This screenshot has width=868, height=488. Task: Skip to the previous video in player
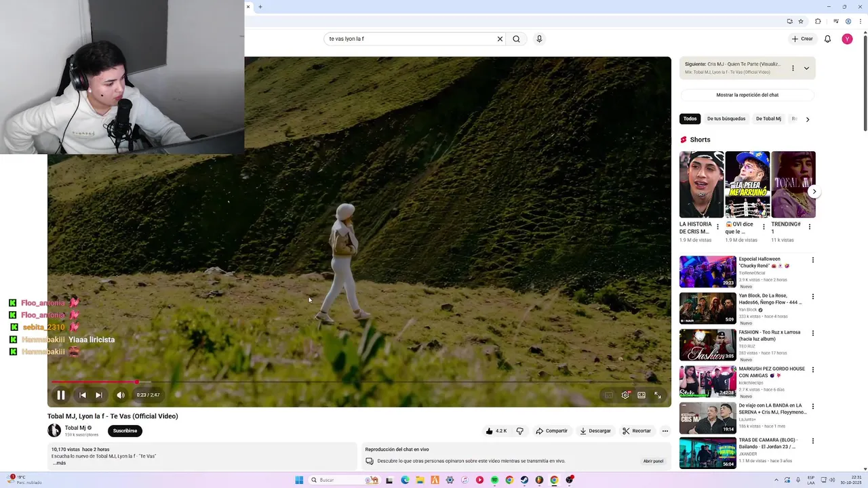click(82, 395)
